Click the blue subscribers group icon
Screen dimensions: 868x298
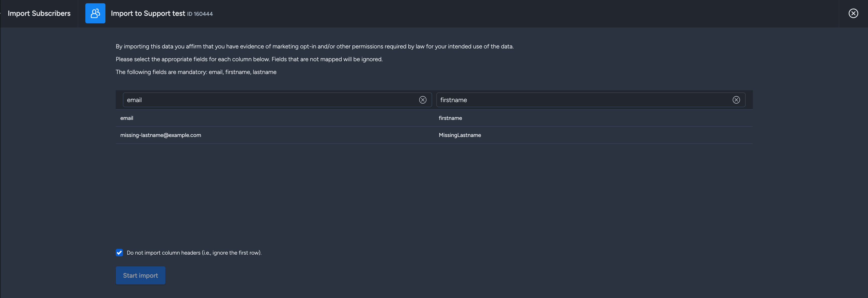(95, 14)
